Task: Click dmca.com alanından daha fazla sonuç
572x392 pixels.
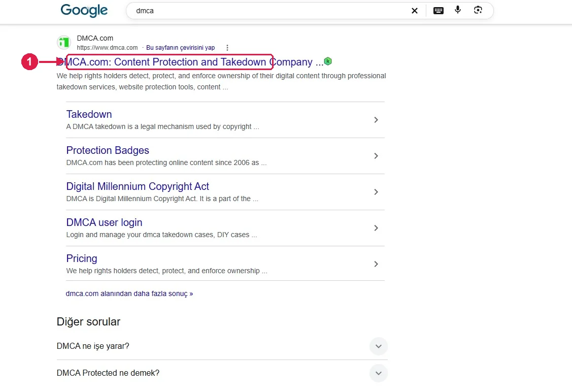Action: (129, 294)
